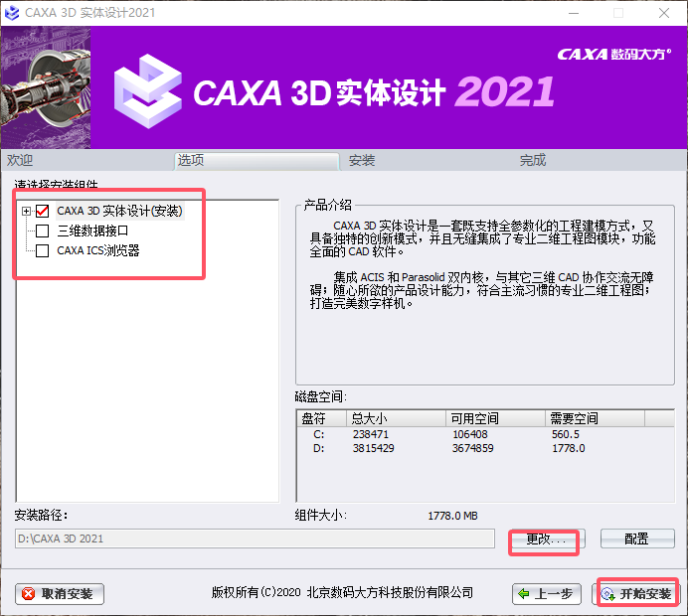Click the CAXA 数码大方 brand logo

pyautogui.click(x=613, y=55)
